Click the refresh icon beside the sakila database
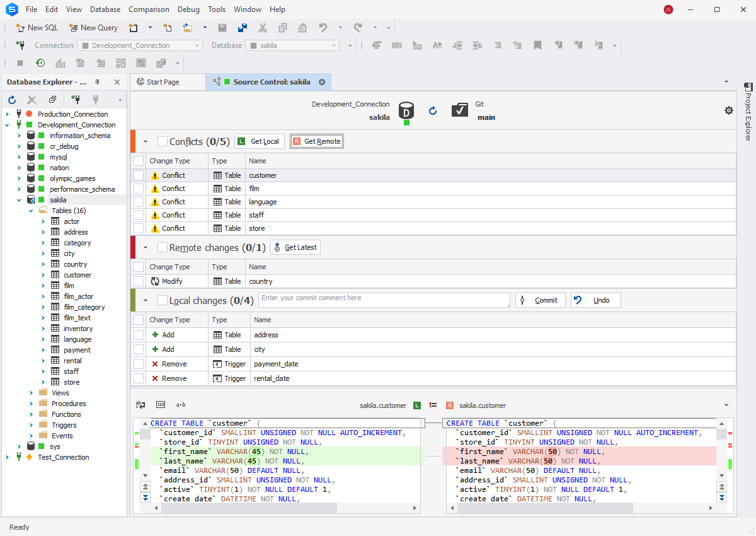The width and height of the screenshot is (756, 536). [x=433, y=111]
